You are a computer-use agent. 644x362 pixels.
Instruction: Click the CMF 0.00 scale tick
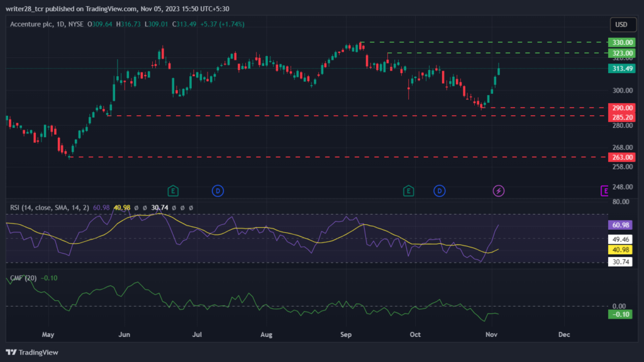click(619, 306)
